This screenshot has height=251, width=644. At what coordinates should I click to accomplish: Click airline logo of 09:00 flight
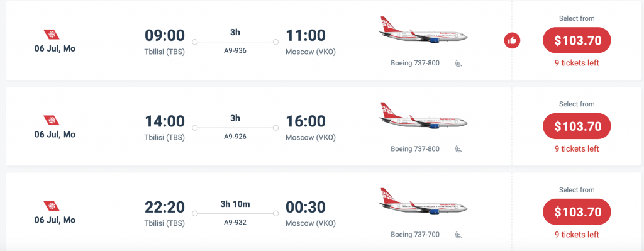click(x=52, y=35)
